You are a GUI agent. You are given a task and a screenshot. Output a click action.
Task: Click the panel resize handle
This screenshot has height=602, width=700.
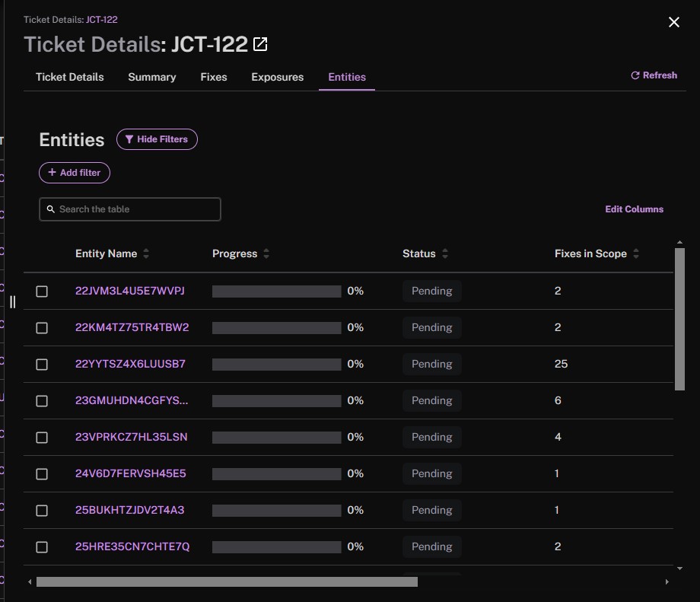click(12, 302)
